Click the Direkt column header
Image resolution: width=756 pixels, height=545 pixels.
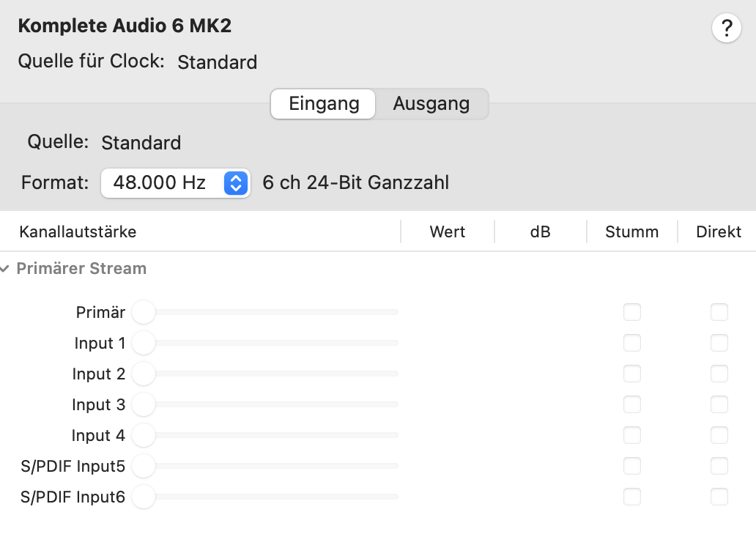[x=719, y=232]
